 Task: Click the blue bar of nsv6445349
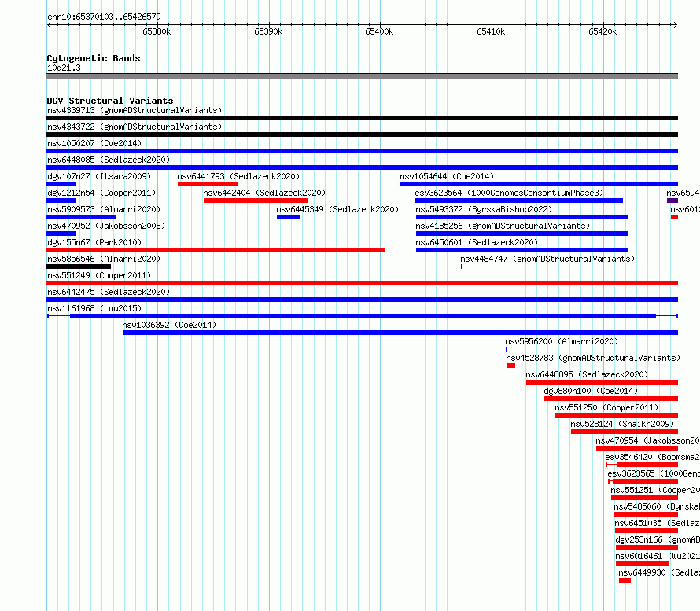pos(288,217)
